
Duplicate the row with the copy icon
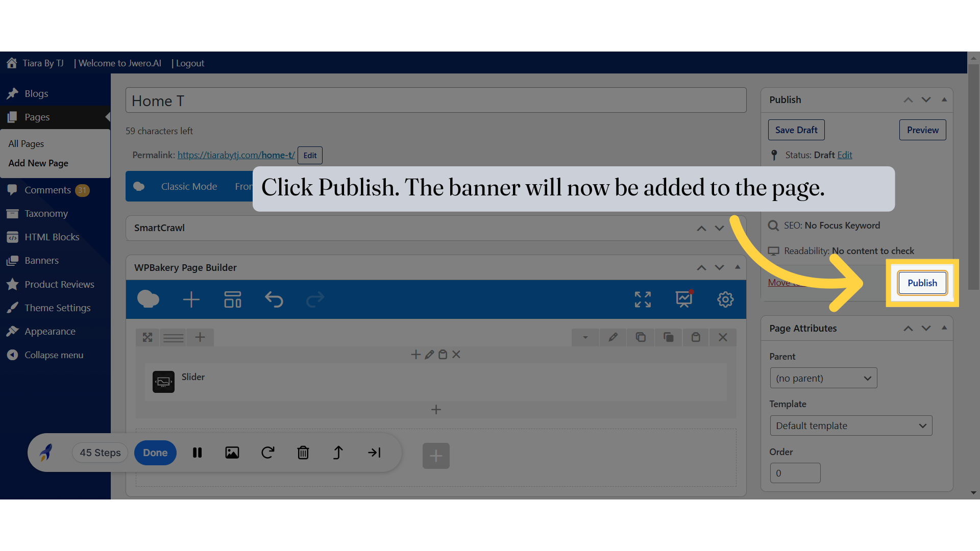(641, 337)
